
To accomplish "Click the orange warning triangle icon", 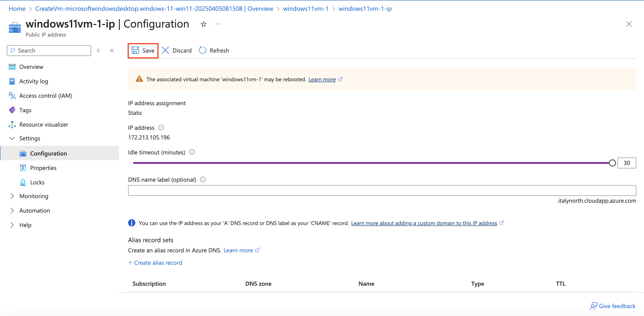I will pos(139,79).
